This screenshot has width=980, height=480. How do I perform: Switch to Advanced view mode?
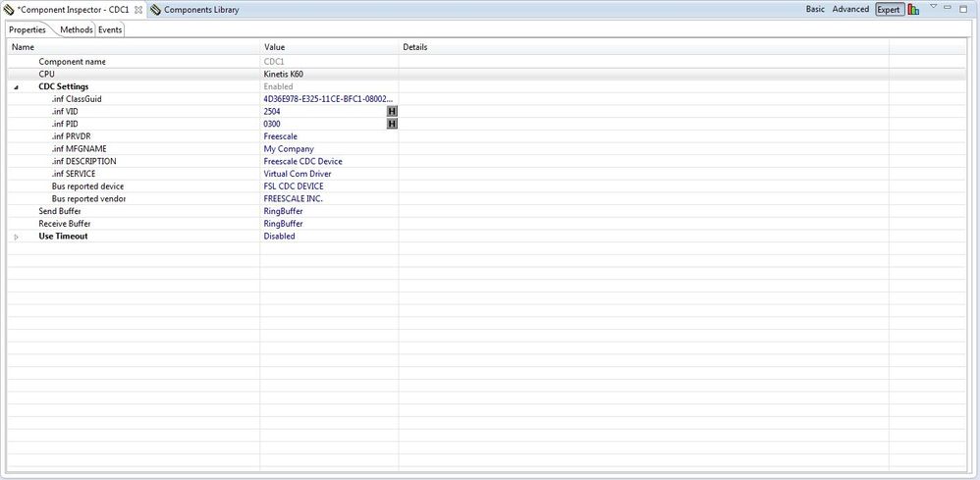coord(850,10)
